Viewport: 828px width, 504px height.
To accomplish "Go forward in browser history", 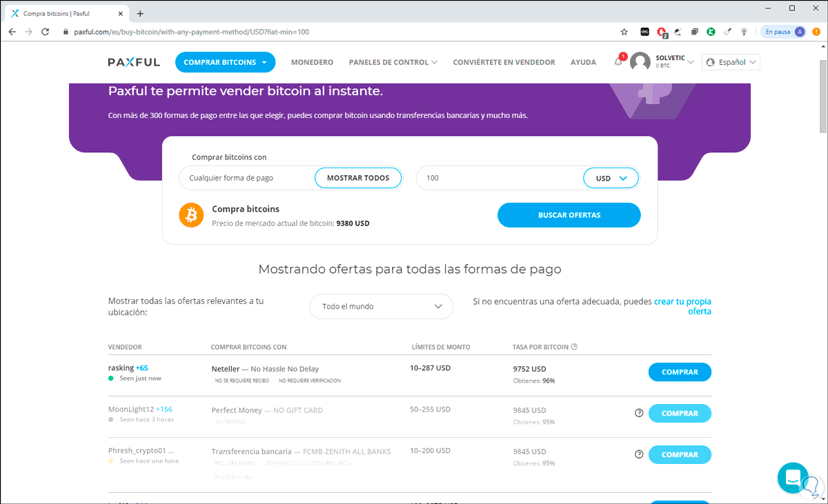I will click(x=28, y=32).
